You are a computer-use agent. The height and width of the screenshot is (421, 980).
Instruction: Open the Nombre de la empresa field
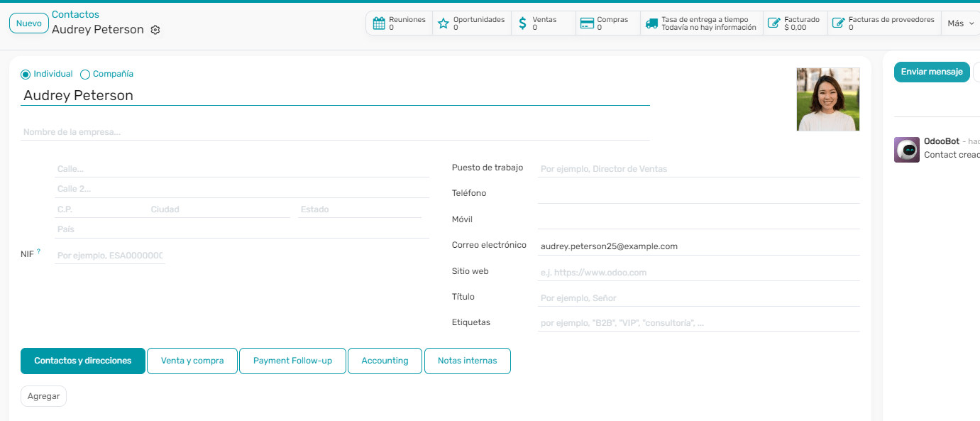click(335, 132)
